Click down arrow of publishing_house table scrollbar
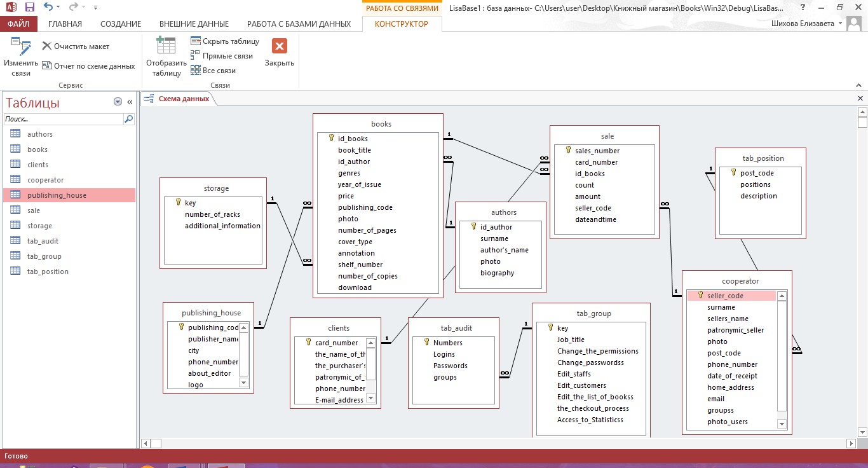The image size is (868, 468). 243,383
